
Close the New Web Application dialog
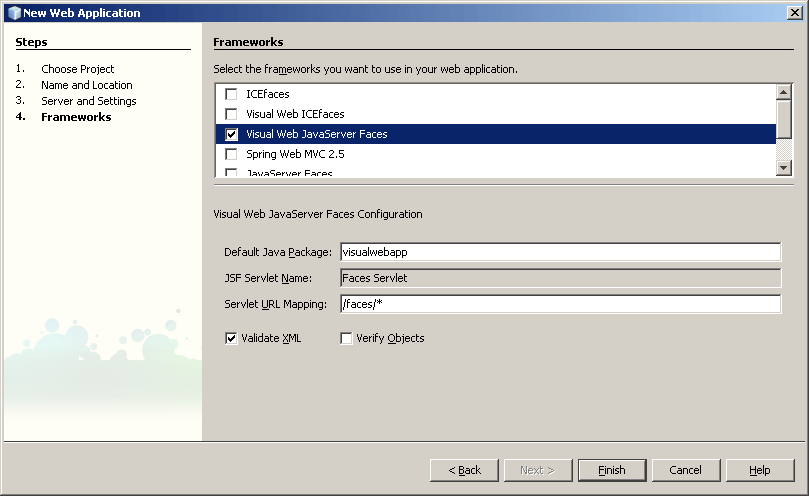(795, 13)
